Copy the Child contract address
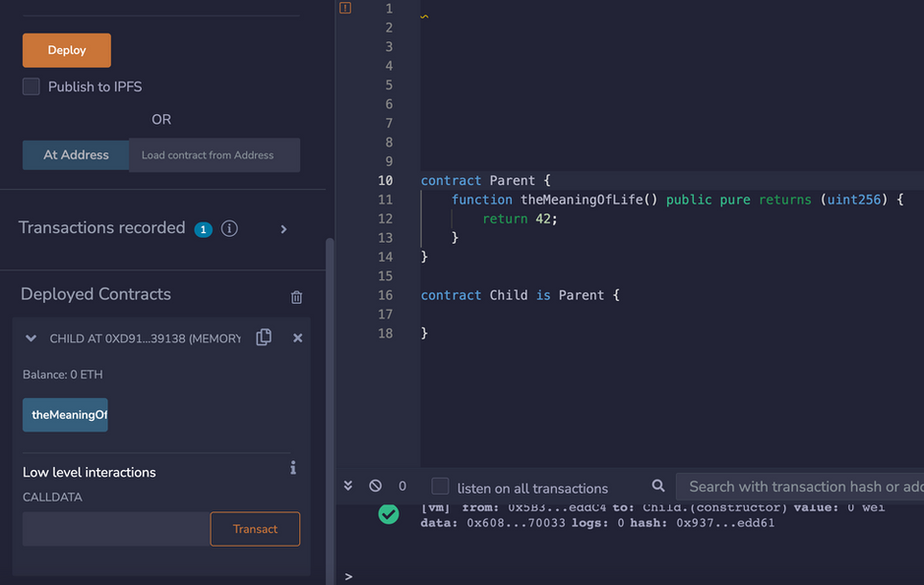 264,337
